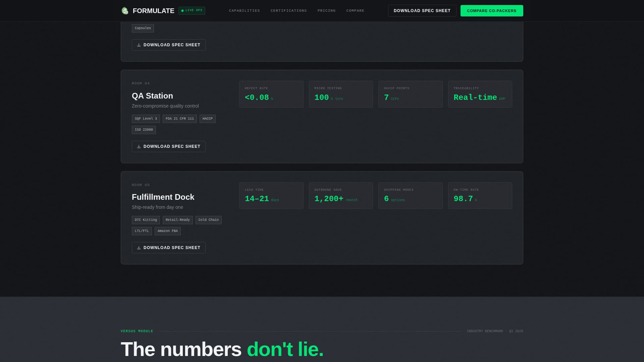Select the SQF Level 3 chip
644x362 pixels.
point(146,118)
